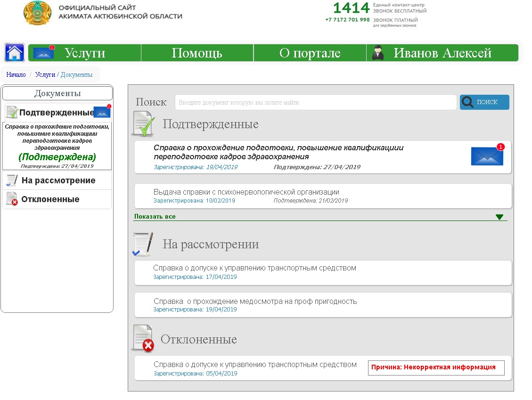This screenshot has height=400, width=532.
Task: Open rejected Справка о допуске registered 05/04/2019
Action: point(323,368)
